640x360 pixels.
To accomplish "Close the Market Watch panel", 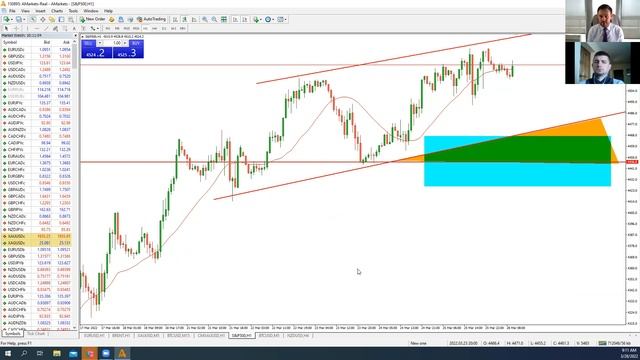I will (75, 36).
